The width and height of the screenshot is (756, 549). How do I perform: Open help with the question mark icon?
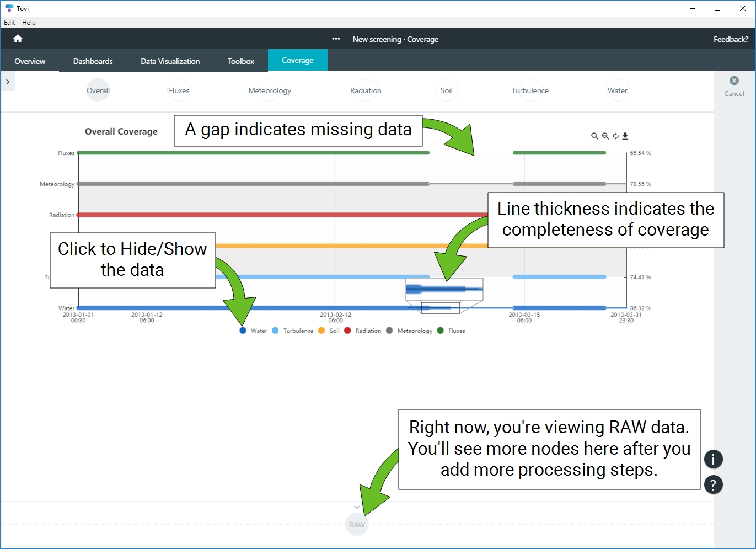pyautogui.click(x=713, y=485)
